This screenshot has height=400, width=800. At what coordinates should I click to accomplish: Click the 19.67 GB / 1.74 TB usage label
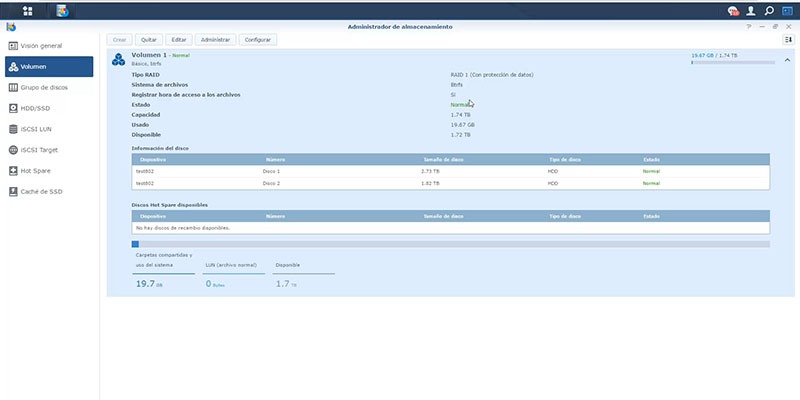point(714,55)
